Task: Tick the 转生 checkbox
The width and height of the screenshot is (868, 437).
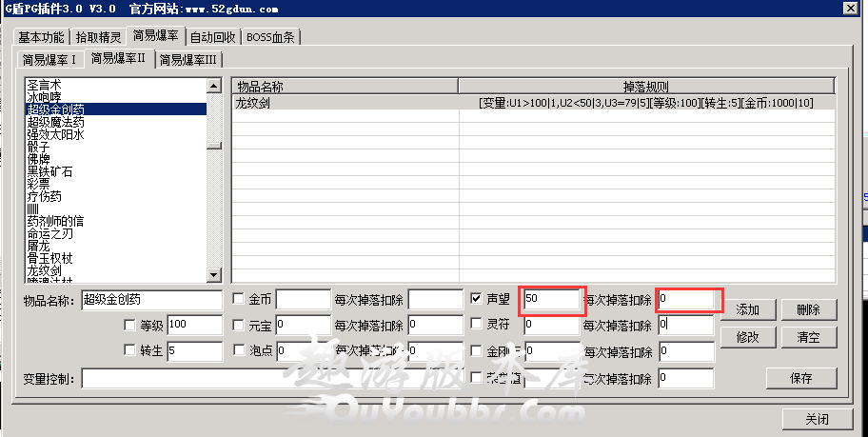Action: (129, 350)
